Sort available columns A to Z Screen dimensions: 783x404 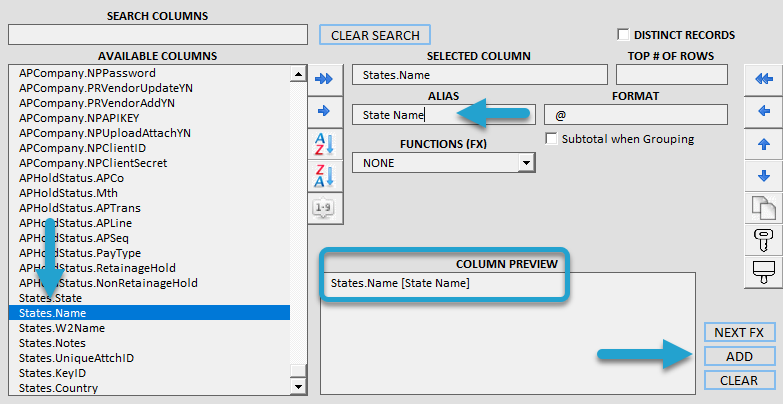[325, 144]
